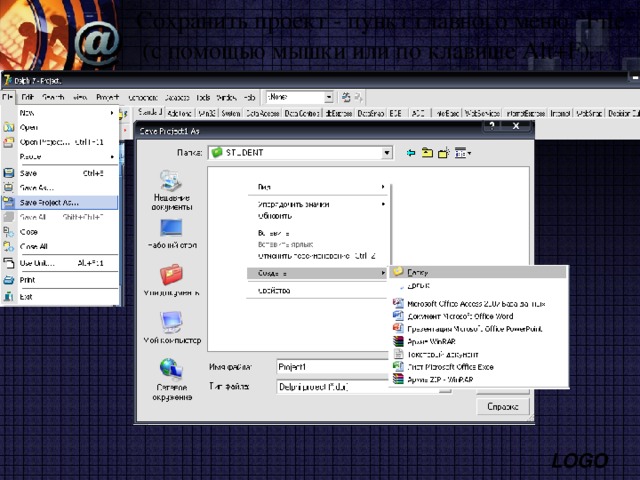Select My Computer in the places bar
The width and height of the screenshot is (640, 480).
171,323
